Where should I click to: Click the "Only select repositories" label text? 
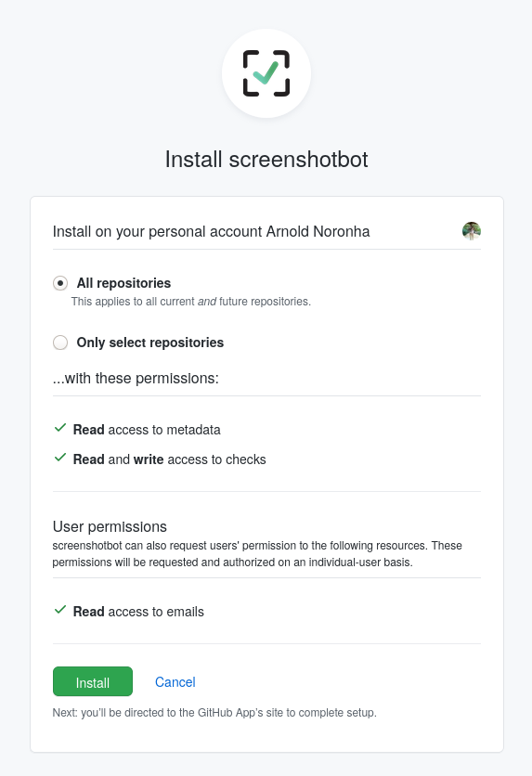(150, 343)
